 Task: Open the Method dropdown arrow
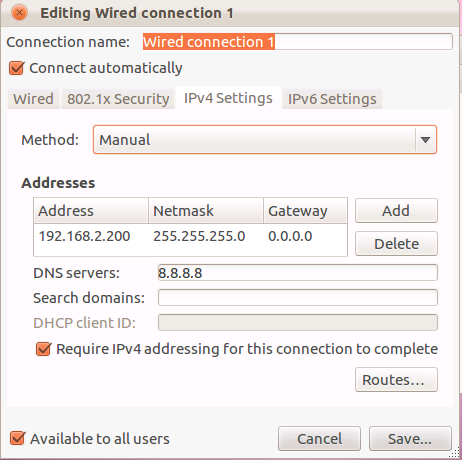click(425, 140)
